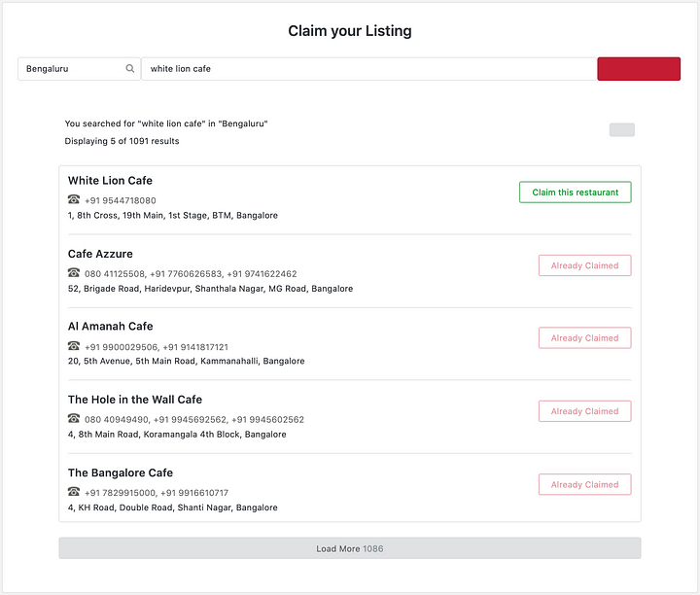Load More 1086 results
The height and width of the screenshot is (595, 700).
349,548
